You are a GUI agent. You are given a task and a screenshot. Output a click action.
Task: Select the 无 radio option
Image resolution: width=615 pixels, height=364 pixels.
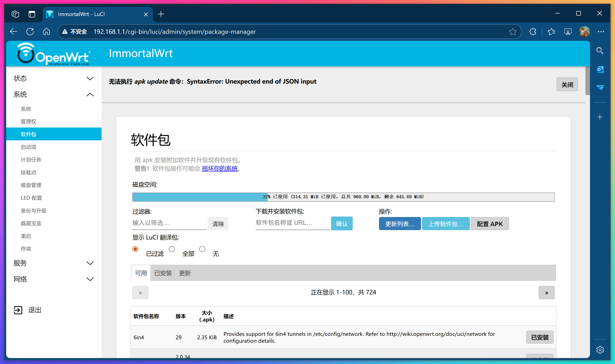pos(203,249)
